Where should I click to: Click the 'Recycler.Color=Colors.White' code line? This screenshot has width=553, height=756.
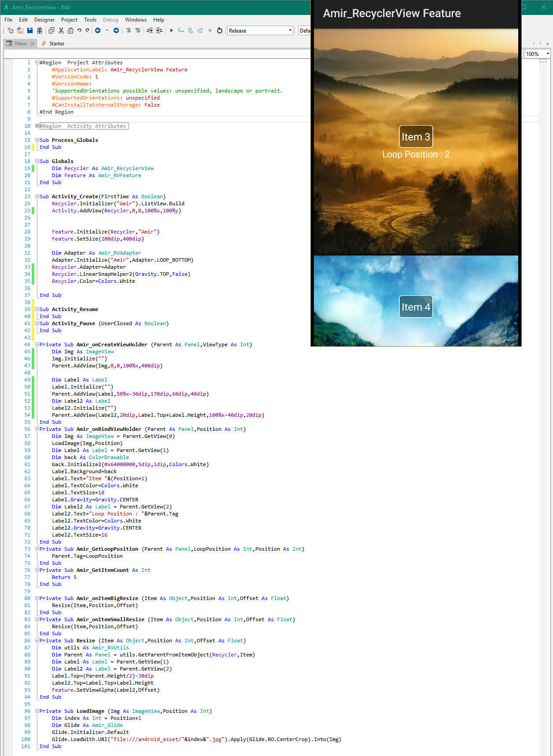93,281
